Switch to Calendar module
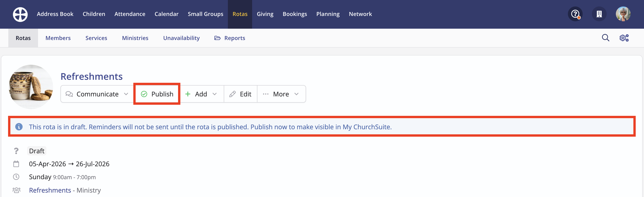The width and height of the screenshot is (644, 197). (167, 14)
